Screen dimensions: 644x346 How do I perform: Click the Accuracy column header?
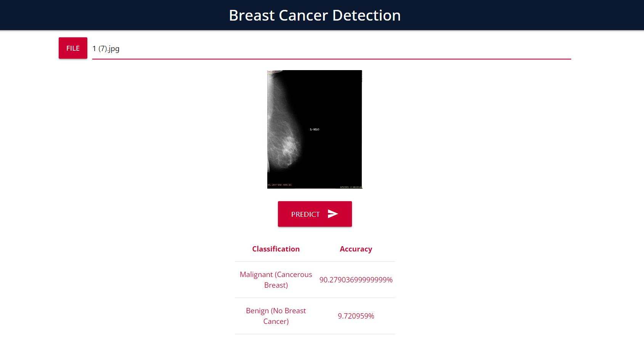(355, 249)
